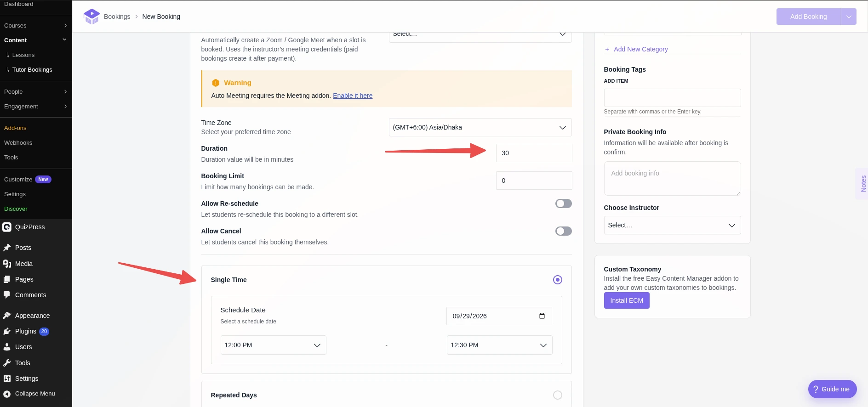
Task: Click the Appearance paintbrush icon
Action: coord(7,316)
